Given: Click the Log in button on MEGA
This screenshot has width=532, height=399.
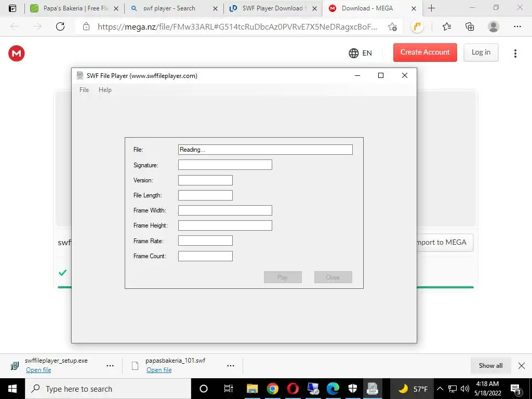Looking at the screenshot, I should pos(481,52).
